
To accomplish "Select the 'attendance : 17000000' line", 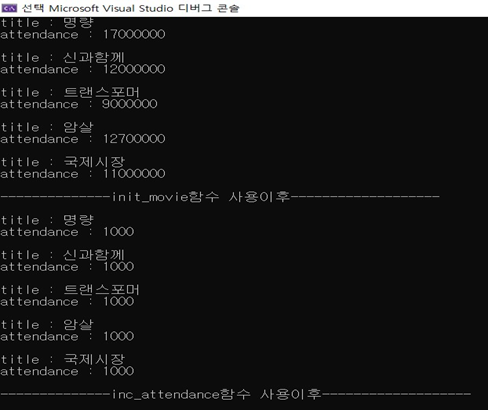I will click(83, 34).
